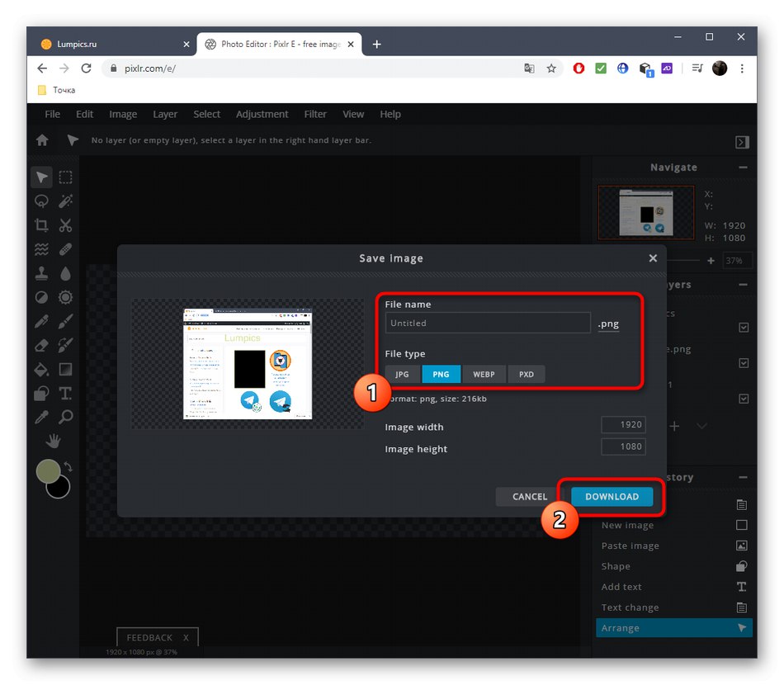Select the Cutout scissors tool
Screen dimensions: 784x685
65,225
